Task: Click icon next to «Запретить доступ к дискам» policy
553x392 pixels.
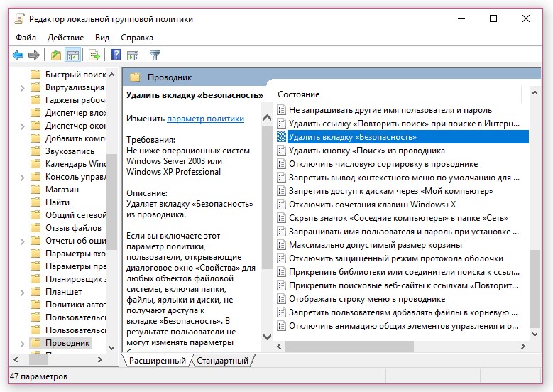Action: pyautogui.click(x=281, y=191)
